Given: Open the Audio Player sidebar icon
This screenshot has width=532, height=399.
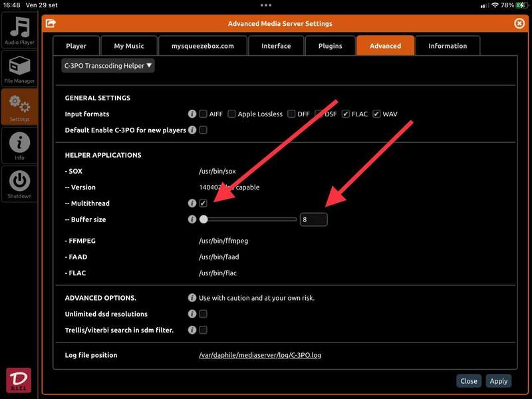Looking at the screenshot, I should (x=19, y=31).
